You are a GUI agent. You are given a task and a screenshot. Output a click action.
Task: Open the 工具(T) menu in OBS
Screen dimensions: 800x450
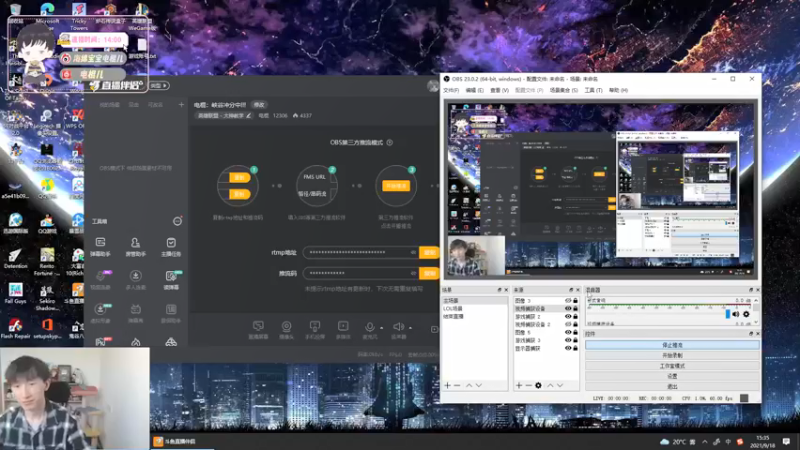pos(593,90)
